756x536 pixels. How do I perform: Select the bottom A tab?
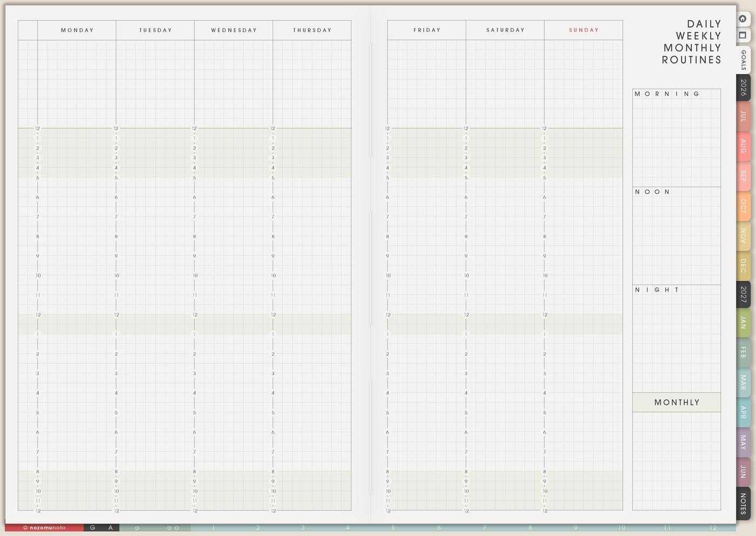111,527
